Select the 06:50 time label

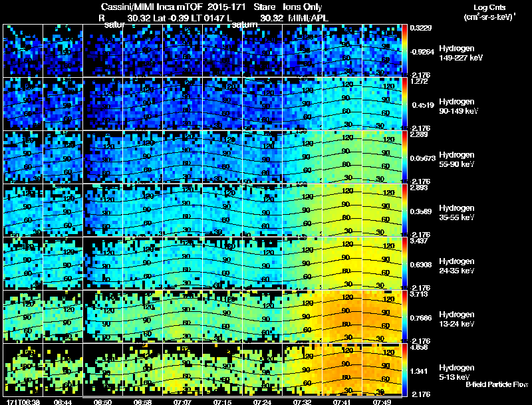[102, 402]
